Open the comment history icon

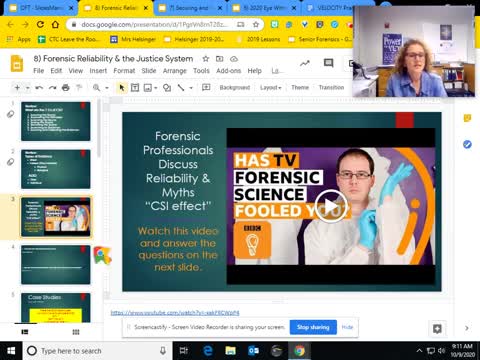click(328, 63)
